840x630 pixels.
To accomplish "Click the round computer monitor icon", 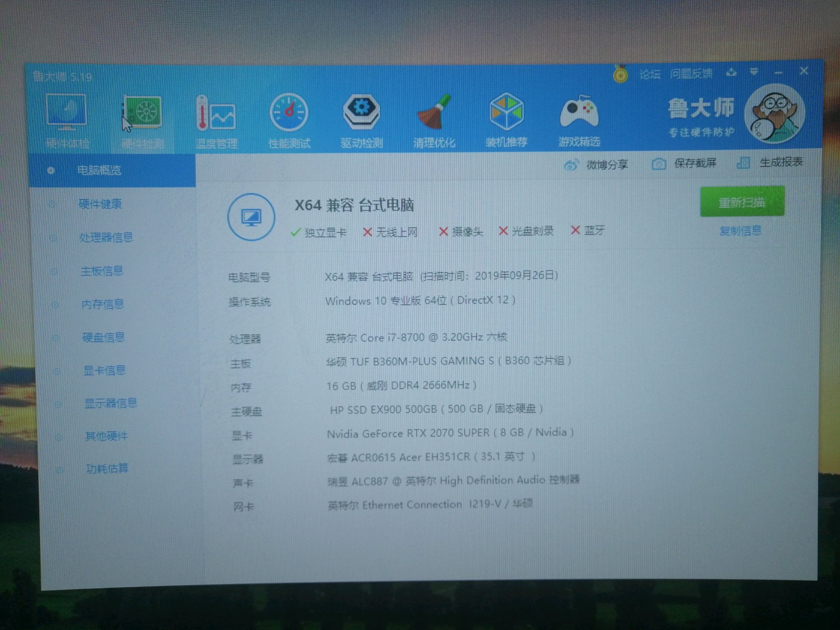I will pos(251,217).
